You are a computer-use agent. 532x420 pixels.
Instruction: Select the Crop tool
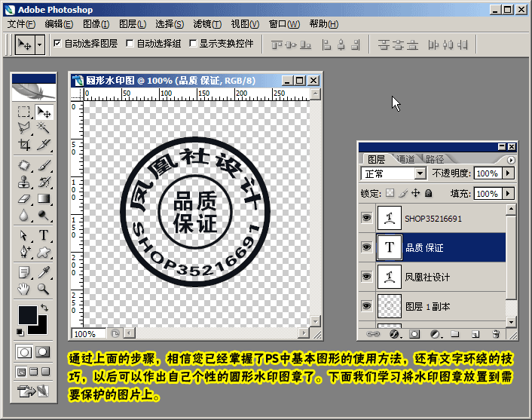pyautogui.click(x=24, y=145)
